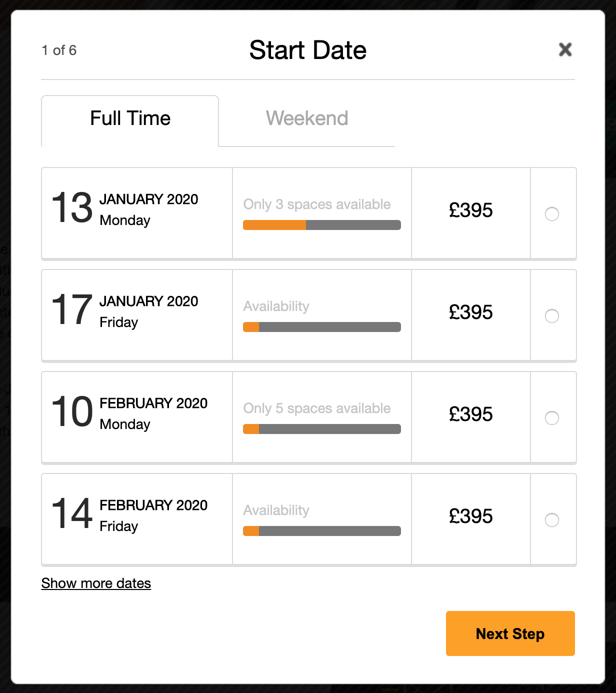Viewport: 616px width, 693px height.
Task: Click the 'Only 3 spaces available' text
Action: pos(316,204)
